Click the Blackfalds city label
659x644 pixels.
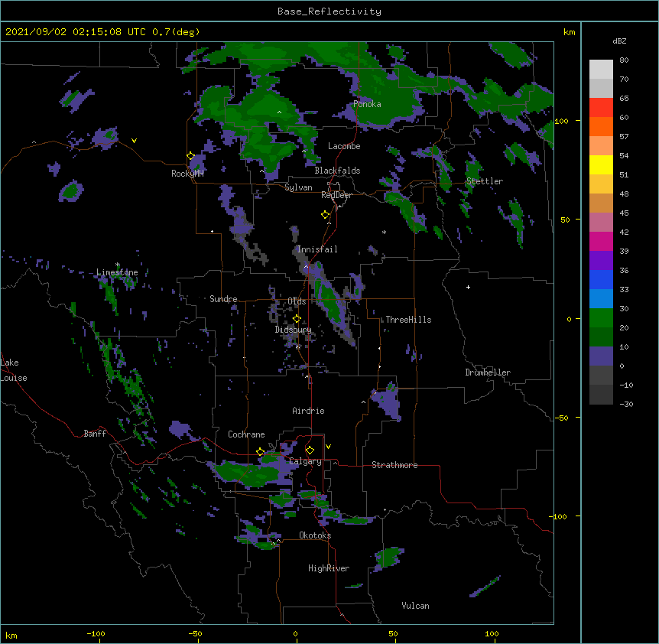pyautogui.click(x=337, y=171)
